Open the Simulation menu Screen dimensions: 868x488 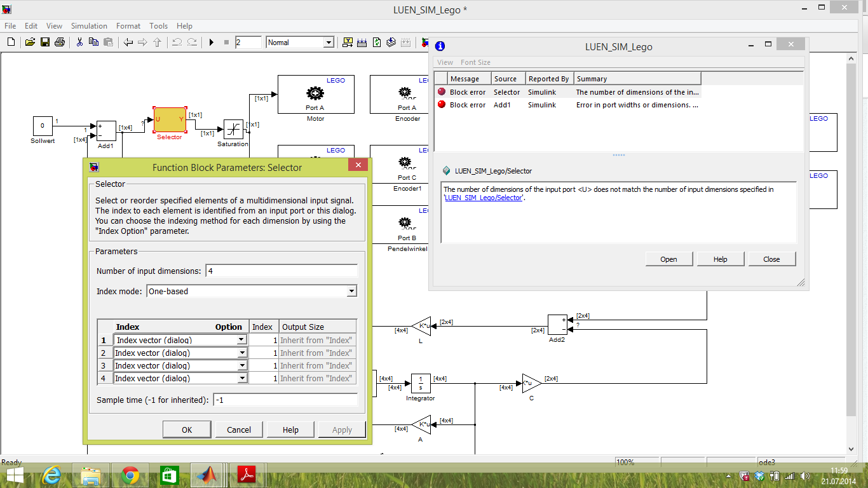pyautogui.click(x=89, y=26)
